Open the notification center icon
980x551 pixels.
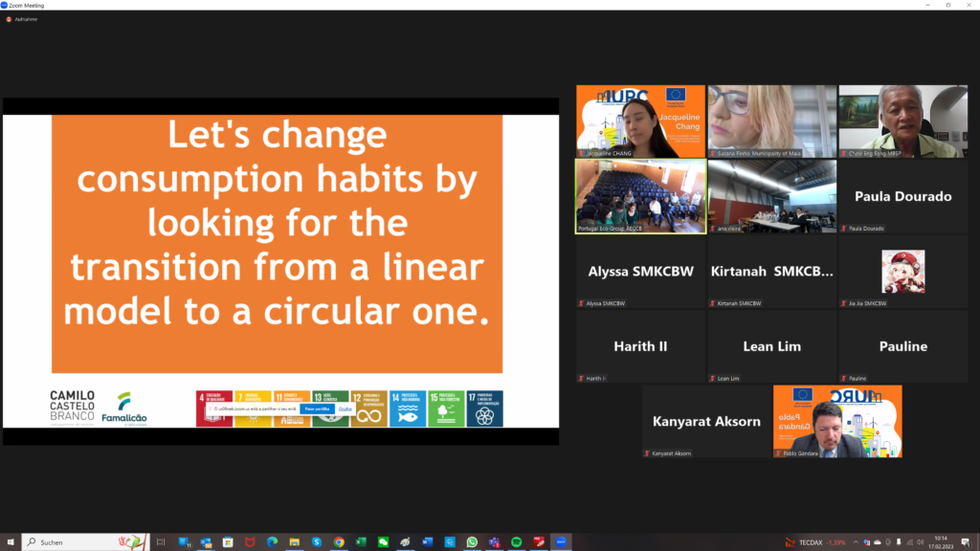966,542
